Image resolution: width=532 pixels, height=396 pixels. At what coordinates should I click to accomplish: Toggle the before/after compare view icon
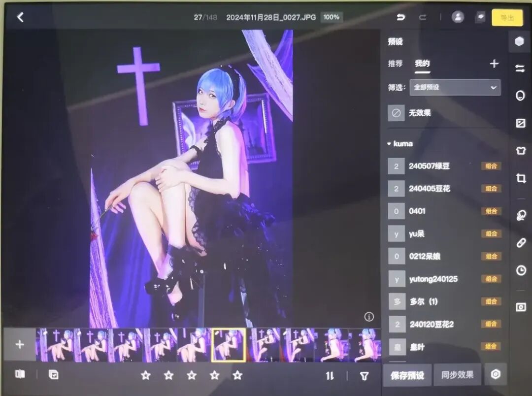point(20,374)
